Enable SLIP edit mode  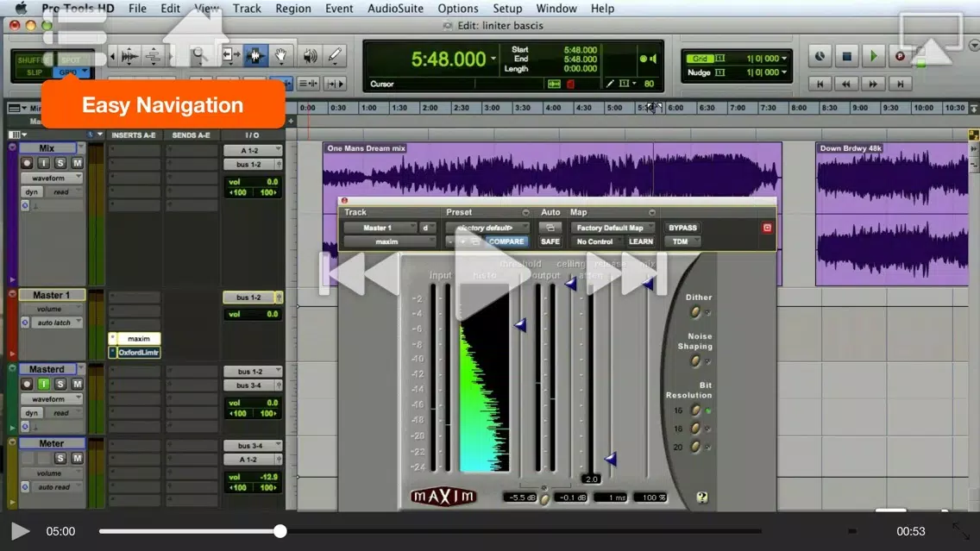click(x=35, y=72)
